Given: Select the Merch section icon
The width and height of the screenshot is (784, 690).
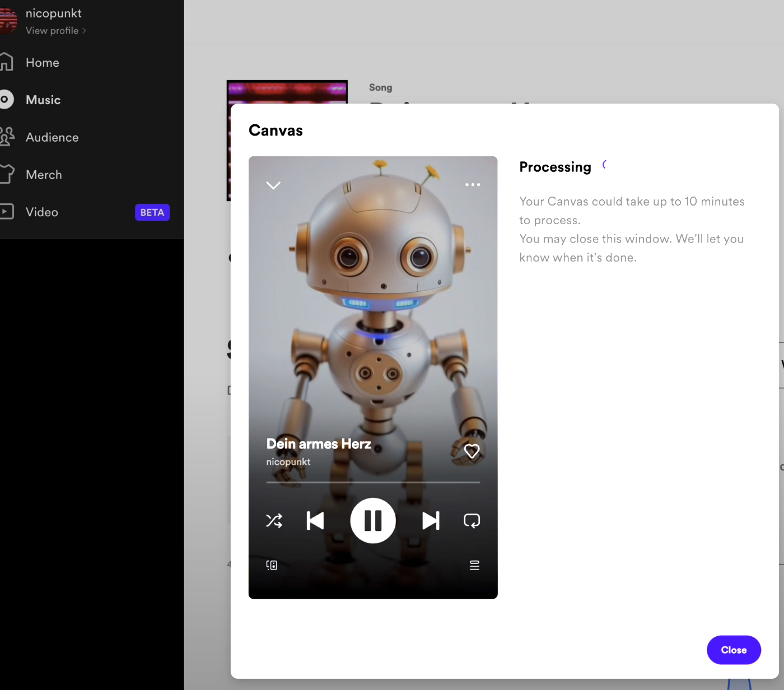Looking at the screenshot, I should (x=7, y=174).
